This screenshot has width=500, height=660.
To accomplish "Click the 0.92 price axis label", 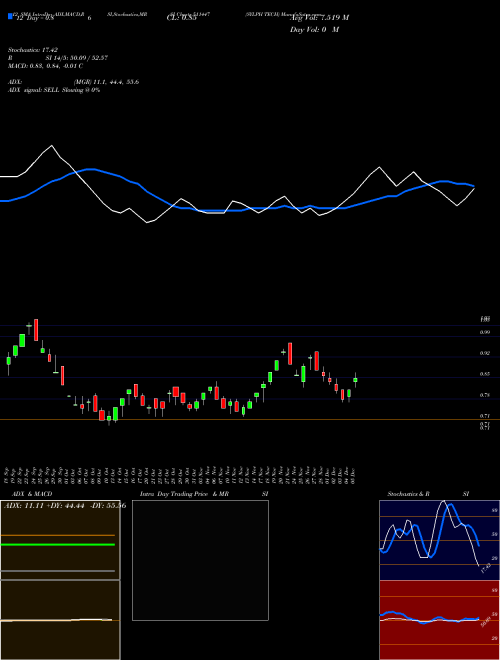I will click(x=485, y=354).
